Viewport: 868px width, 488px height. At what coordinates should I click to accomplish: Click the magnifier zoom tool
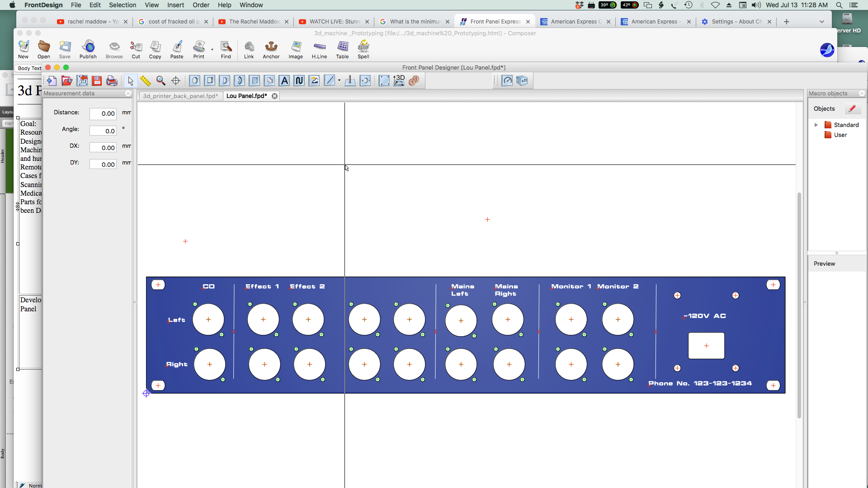tap(160, 81)
